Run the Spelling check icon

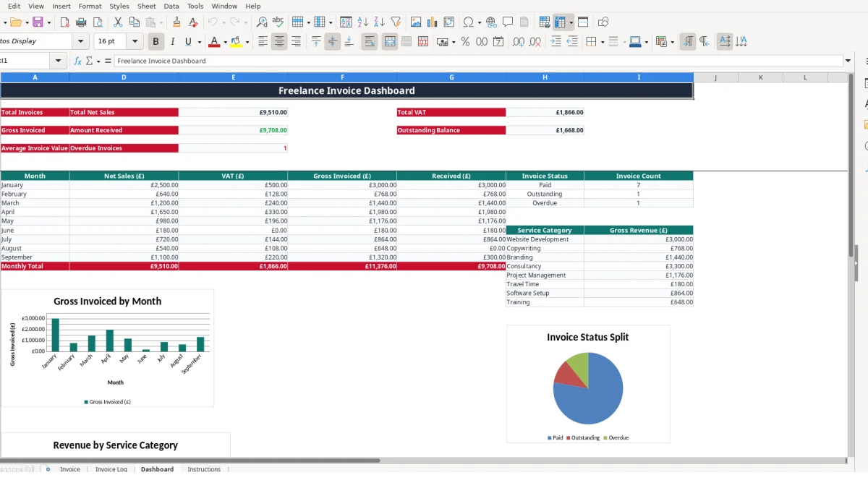click(x=278, y=22)
